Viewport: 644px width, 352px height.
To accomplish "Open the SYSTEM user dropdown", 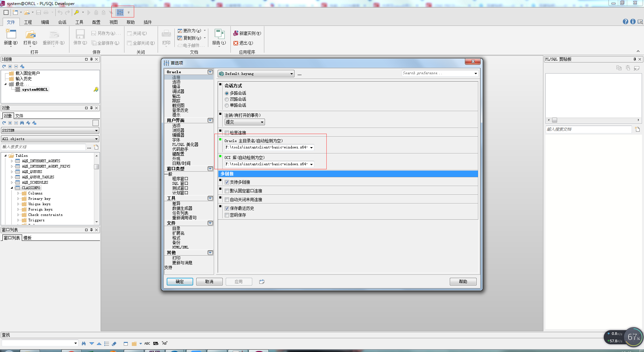I will [x=50, y=130].
